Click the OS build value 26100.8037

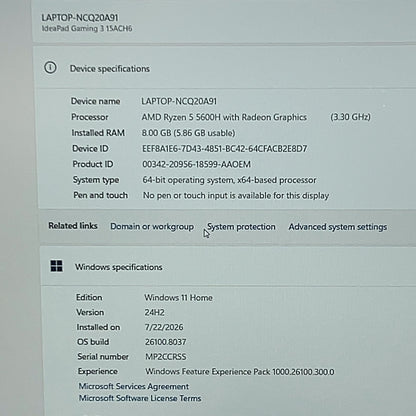pos(165,342)
